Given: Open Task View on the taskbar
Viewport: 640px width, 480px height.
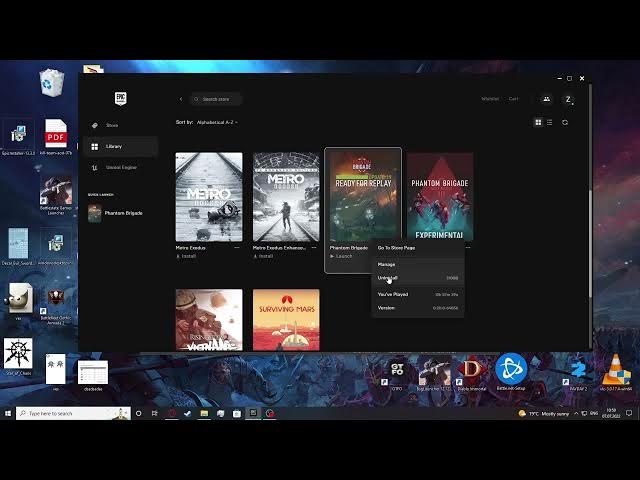Looking at the screenshot, I should (154, 413).
